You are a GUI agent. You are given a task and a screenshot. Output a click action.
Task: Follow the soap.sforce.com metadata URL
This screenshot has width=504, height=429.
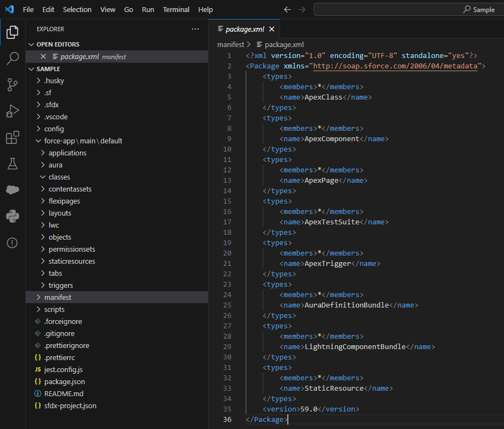click(x=395, y=66)
